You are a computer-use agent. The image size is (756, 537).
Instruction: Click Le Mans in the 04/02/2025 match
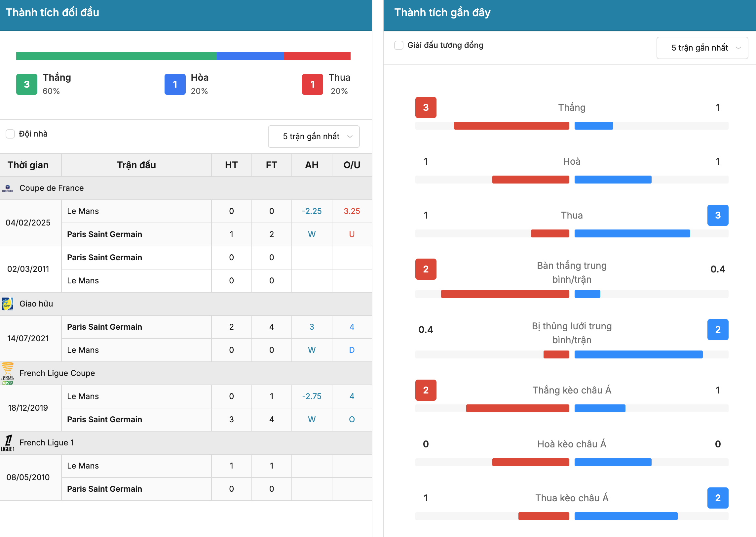[x=83, y=211]
